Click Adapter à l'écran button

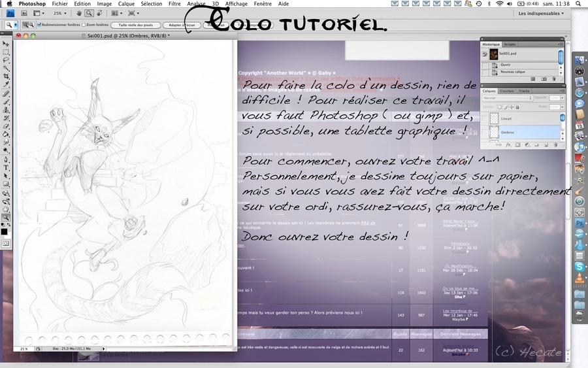click(182, 25)
